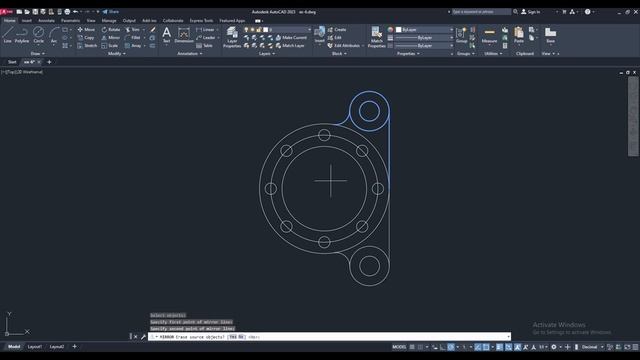This screenshot has height=360, width=640.
Task: Click the Move command
Action: click(x=86, y=29)
